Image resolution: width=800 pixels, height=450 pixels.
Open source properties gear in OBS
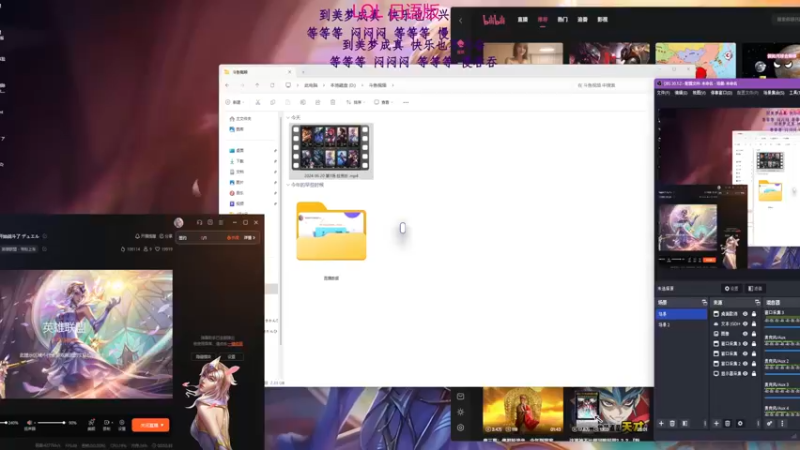pos(740,423)
